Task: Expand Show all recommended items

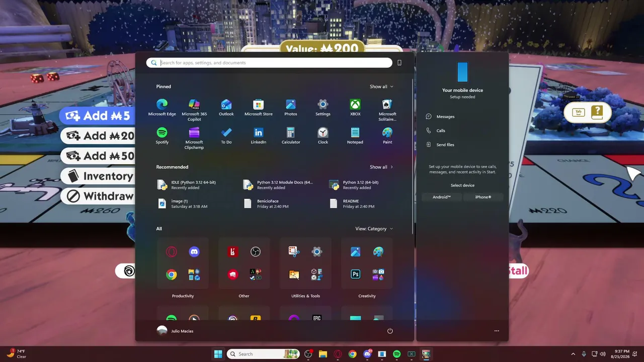Action: point(381,167)
